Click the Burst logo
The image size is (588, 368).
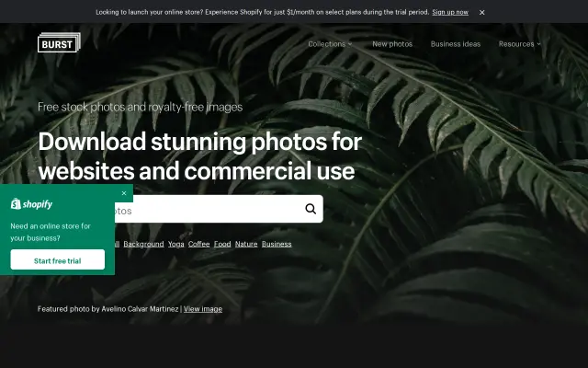(59, 43)
